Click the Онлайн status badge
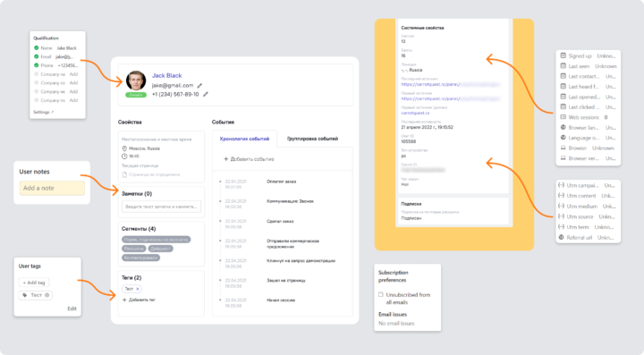 point(136,95)
